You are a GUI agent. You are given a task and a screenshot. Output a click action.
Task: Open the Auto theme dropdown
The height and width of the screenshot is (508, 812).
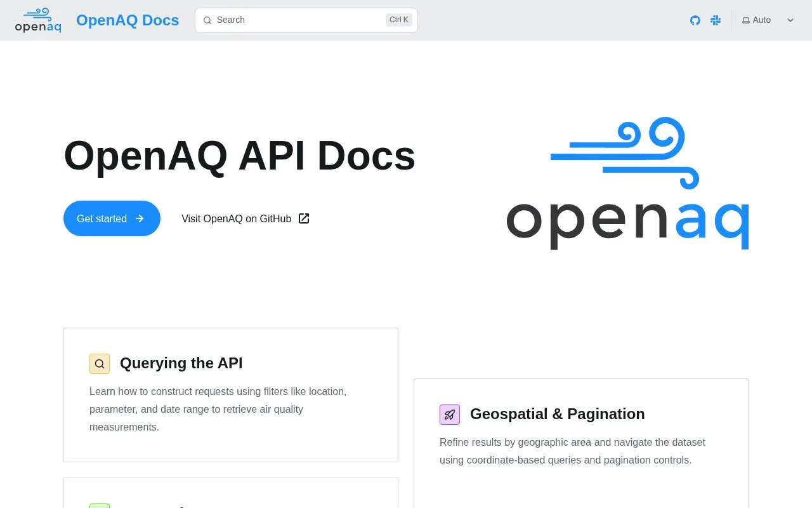coord(768,20)
